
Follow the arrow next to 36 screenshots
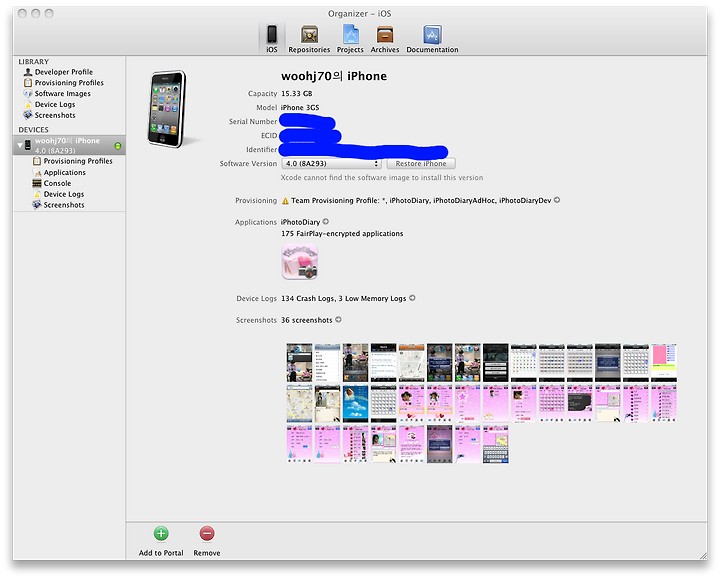338,320
